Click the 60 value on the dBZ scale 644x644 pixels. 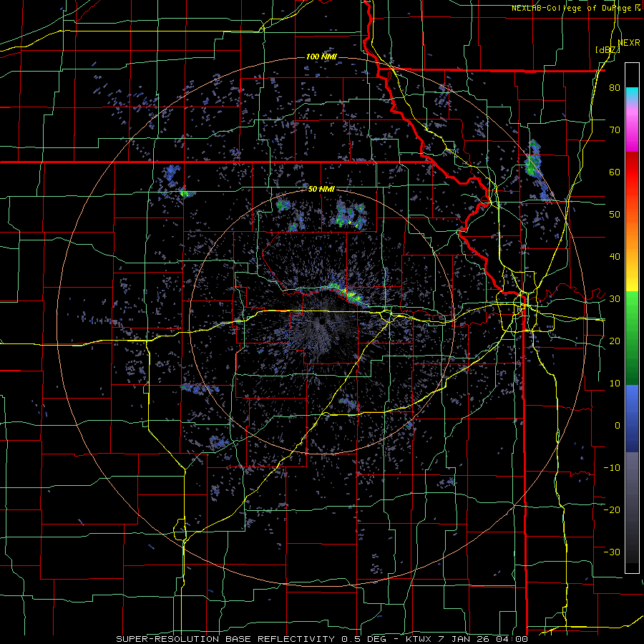tap(615, 172)
